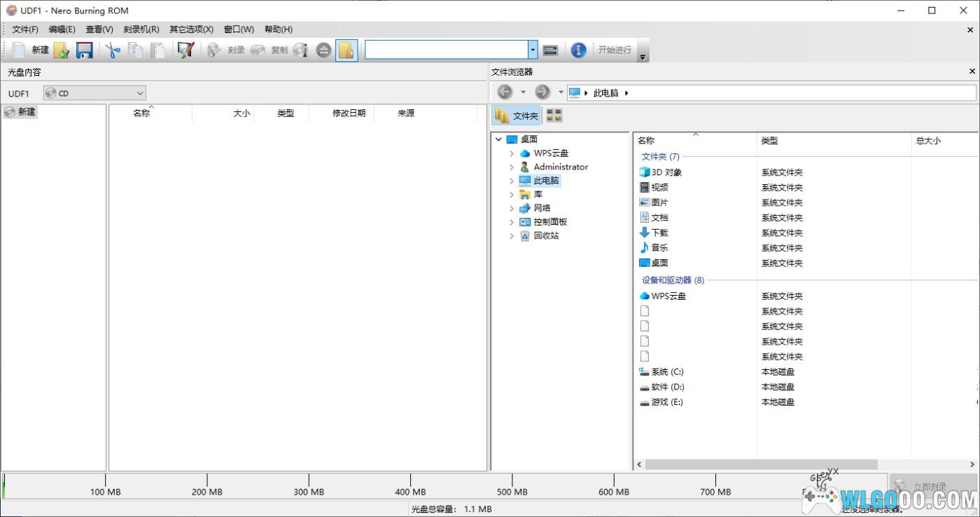The image size is (980, 517).
Task: Click the eject disc icon
Action: coord(323,50)
